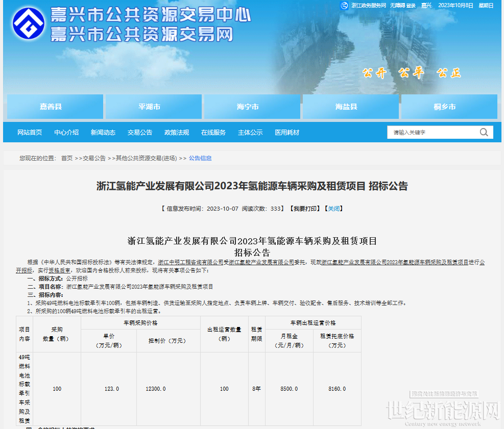Open the 桐乡市 tab

[x=449, y=107]
